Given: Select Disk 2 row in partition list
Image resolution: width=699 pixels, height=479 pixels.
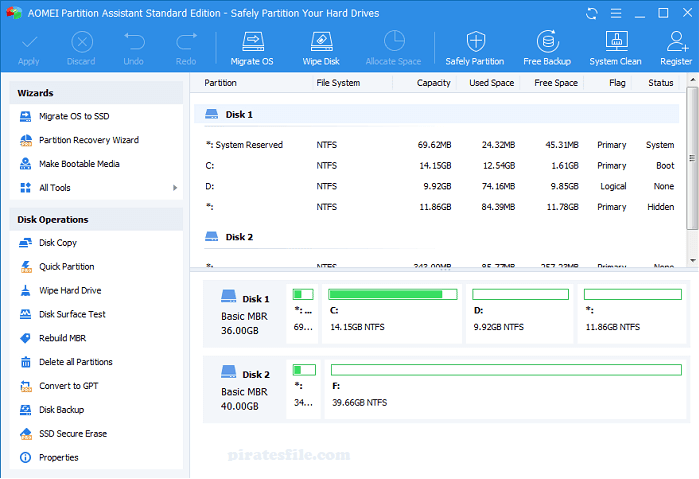Looking at the screenshot, I should [436, 237].
